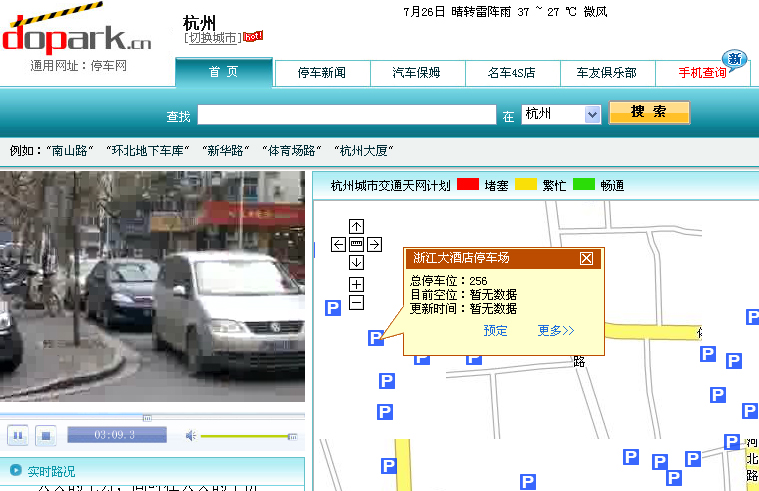Click the 预定 reserve link
This screenshot has width=759, height=491.
pos(495,331)
